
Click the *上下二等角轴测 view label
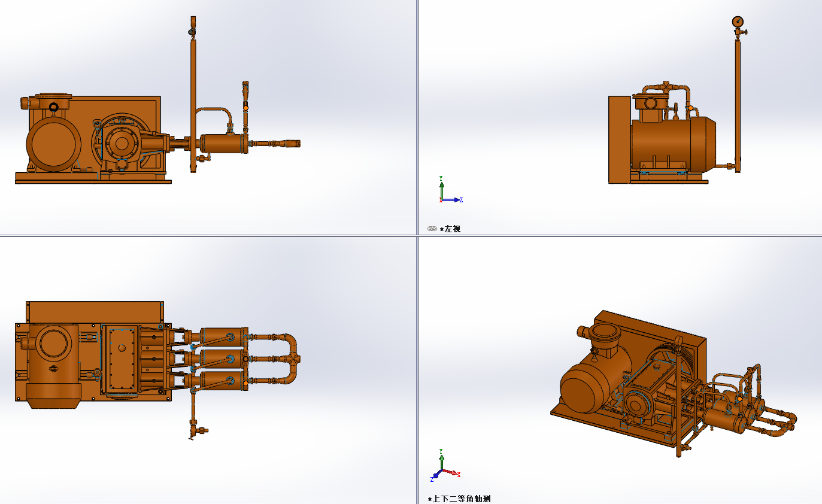[x=459, y=499]
